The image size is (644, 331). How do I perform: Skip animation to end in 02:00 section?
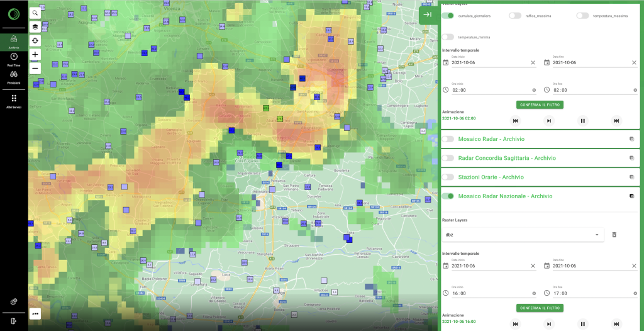(x=616, y=121)
